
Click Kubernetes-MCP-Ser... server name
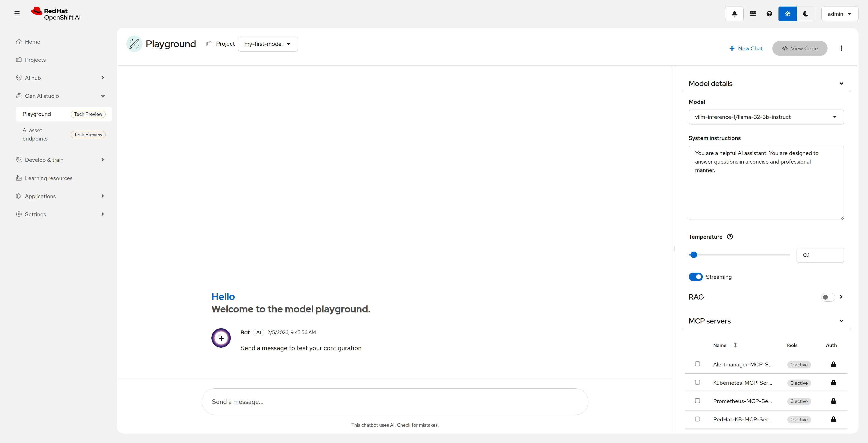click(x=742, y=383)
